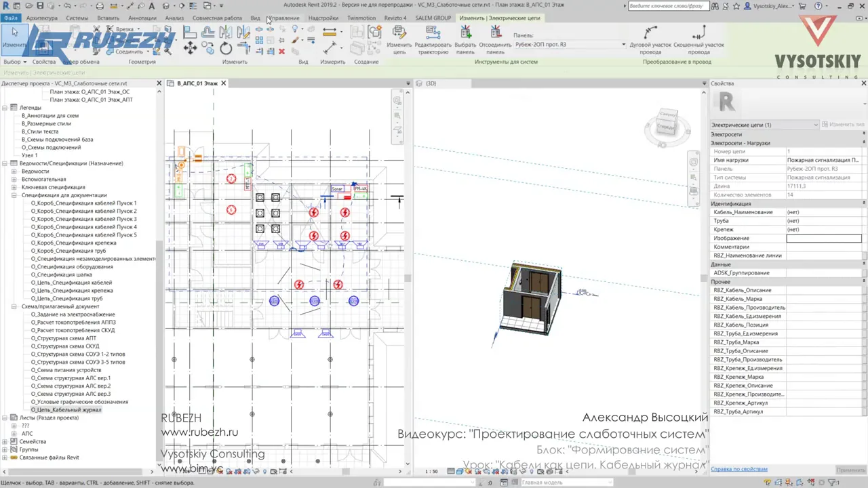Screen dimensions: 868x488
Task: Click the ViewCube in the 3D view
Action: click(x=667, y=127)
